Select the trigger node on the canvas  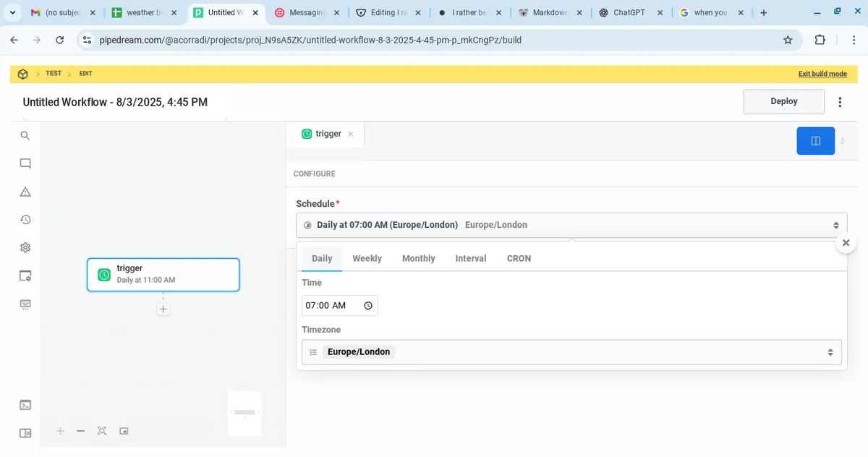(x=163, y=275)
